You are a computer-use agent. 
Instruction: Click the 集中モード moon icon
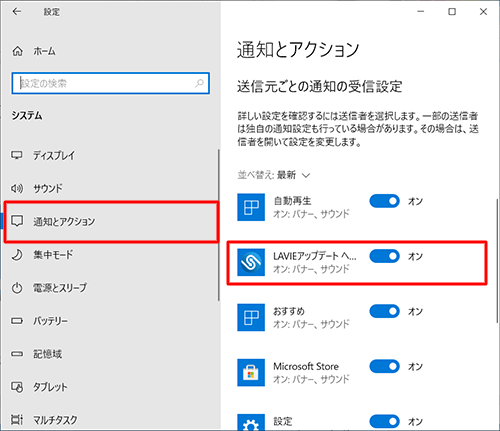pyautogui.click(x=17, y=255)
